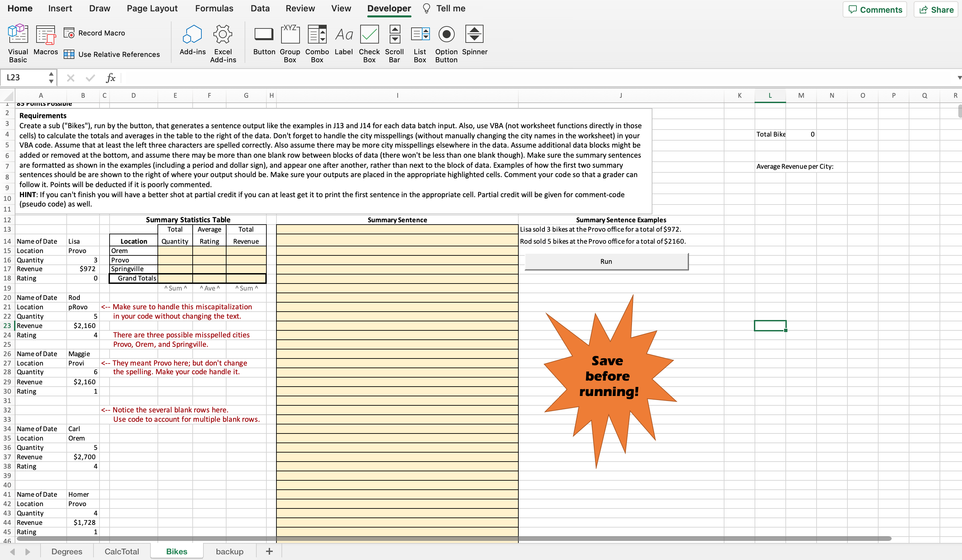Step up the Name Box value
The width and height of the screenshot is (962, 560).
(x=52, y=74)
